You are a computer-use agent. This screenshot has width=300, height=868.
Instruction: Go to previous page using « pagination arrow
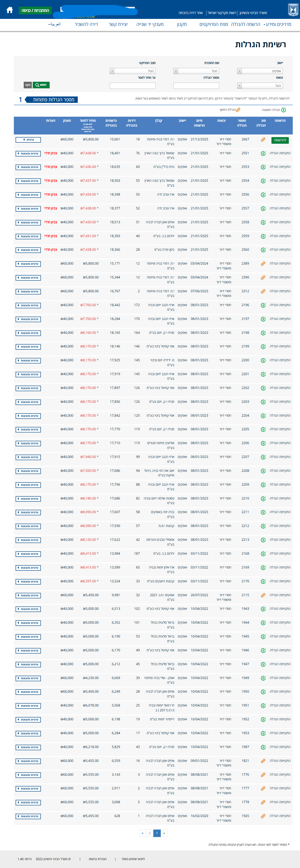(143, 833)
